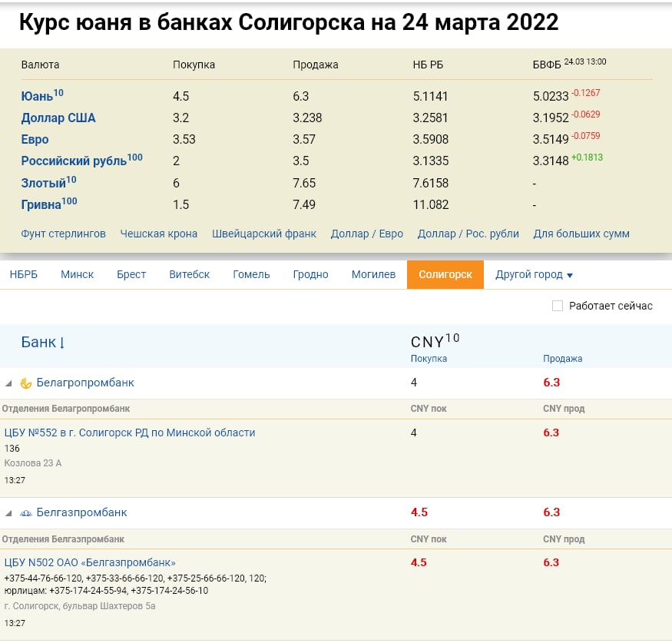The height and width of the screenshot is (643, 672).
Task: Open ЦБУ №552 Солигорск branch link
Action: click(x=130, y=433)
